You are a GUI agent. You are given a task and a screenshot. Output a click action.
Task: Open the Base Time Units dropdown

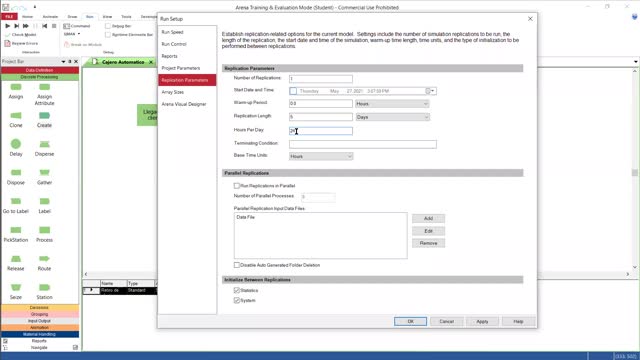321,156
